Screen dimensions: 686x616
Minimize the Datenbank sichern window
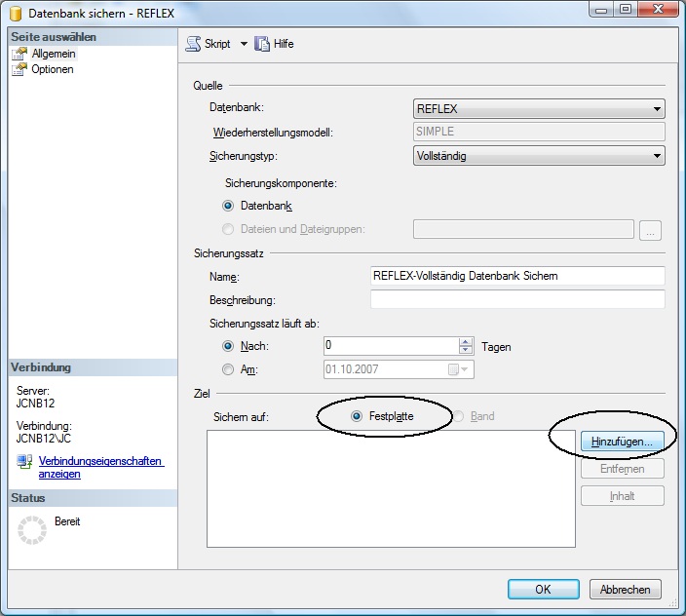[x=601, y=9]
